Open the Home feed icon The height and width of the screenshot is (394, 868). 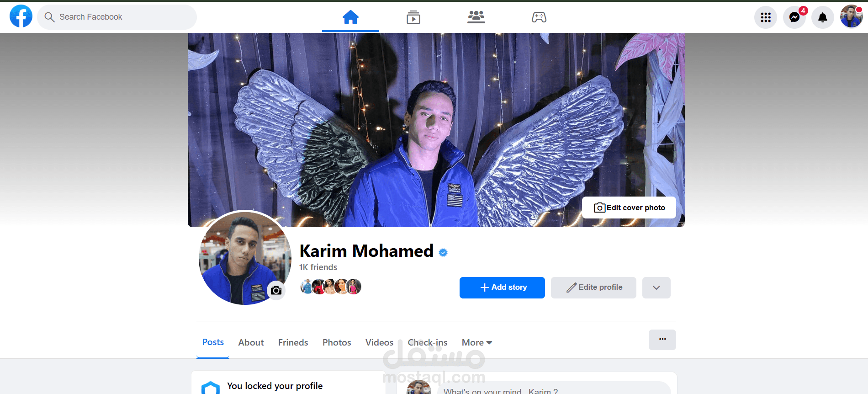[350, 17]
